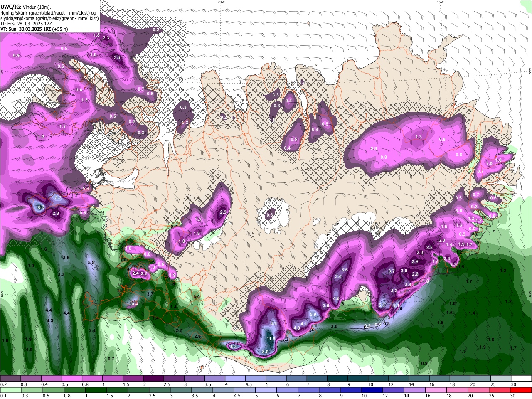Select the light grey 25 swatch in upper legend row
Screen dimensions: 532x399
pos(501,379)
